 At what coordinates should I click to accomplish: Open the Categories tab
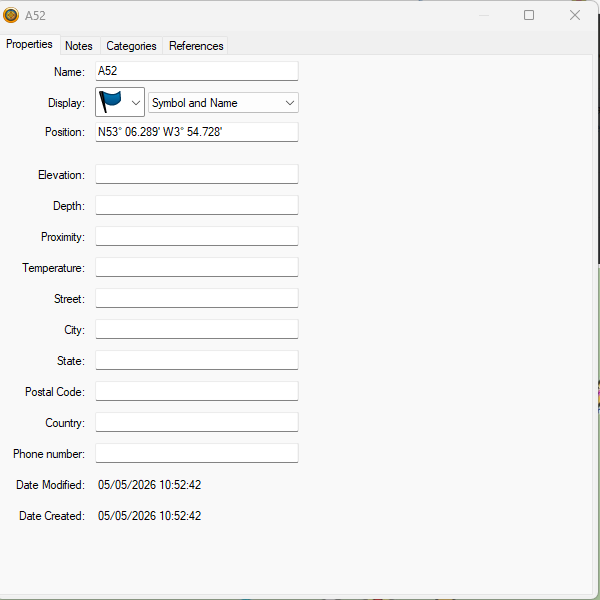point(131,46)
